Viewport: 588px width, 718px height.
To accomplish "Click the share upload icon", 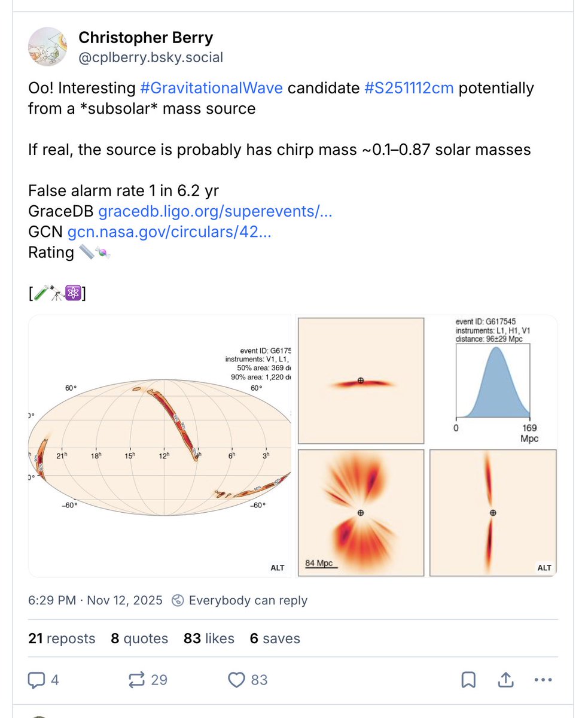I will [x=505, y=680].
